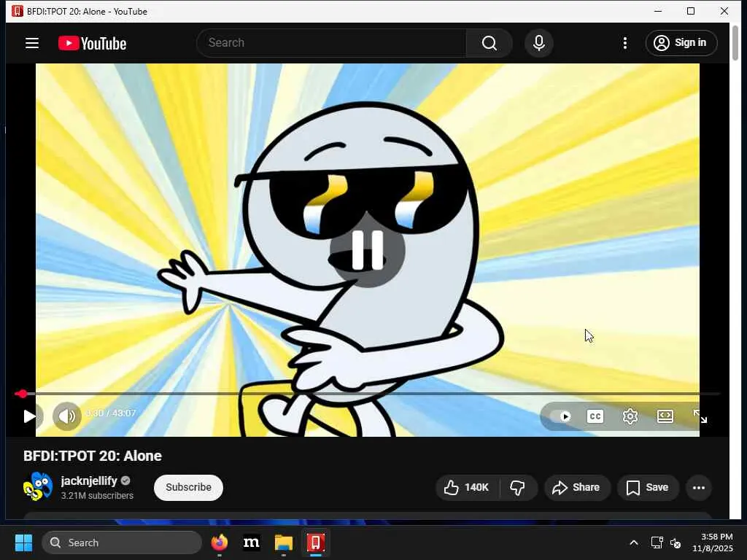Open the clock showing 3:58 PM
Image resolution: width=747 pixels, height=560 pixels.
point(712,542)
